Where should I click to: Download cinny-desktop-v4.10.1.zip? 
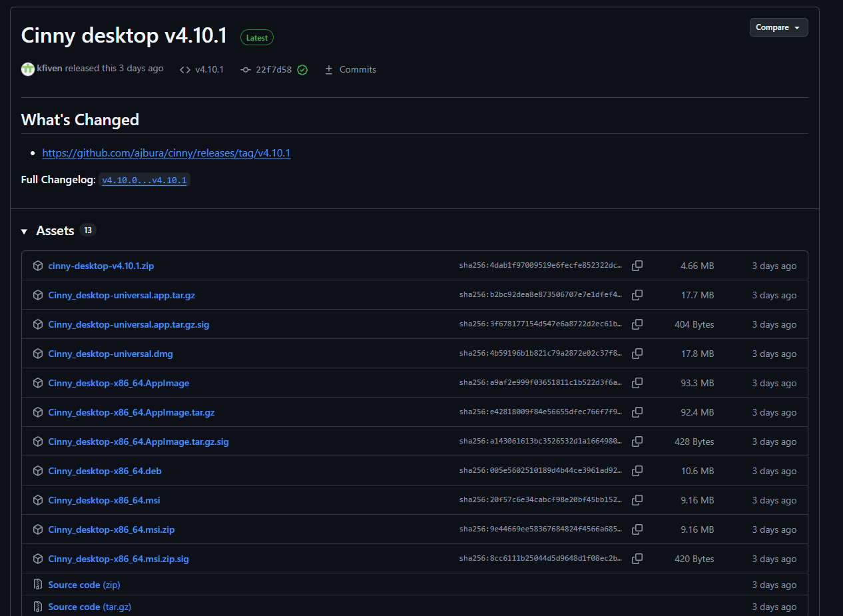coord(101,266)
